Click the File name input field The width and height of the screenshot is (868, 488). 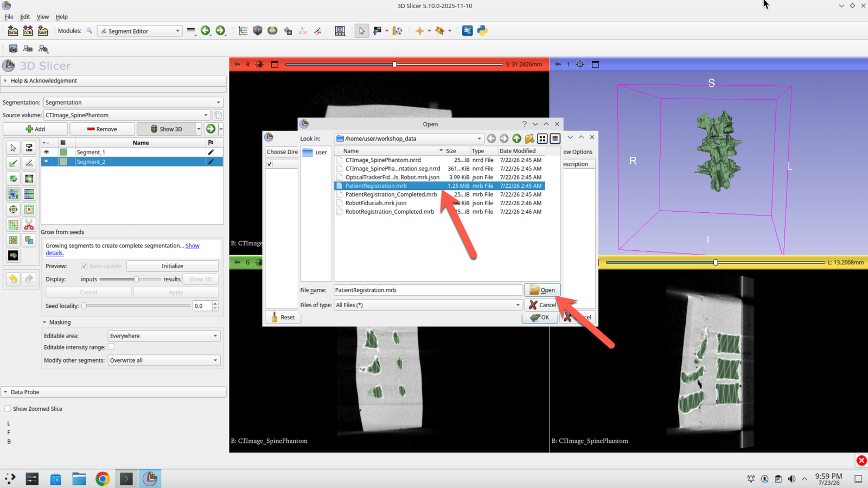(x=428, y=290)
